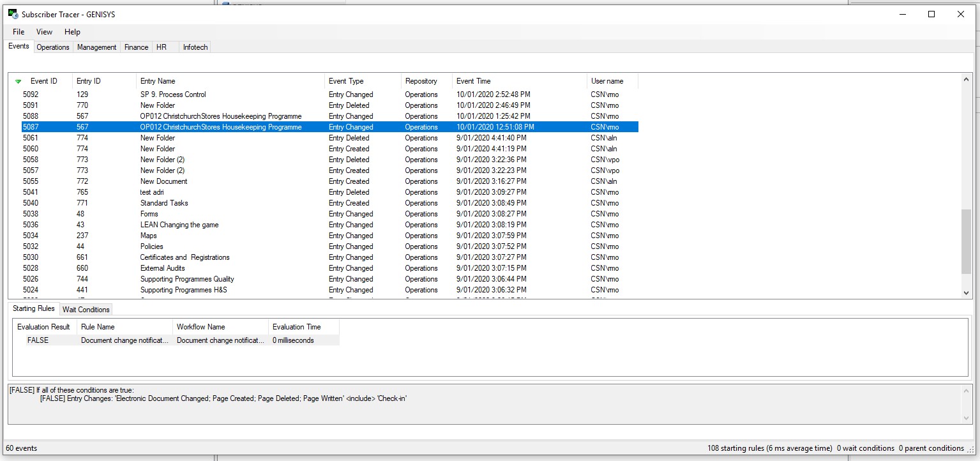
Task: Sort list by Entry Name column header
Action: (158, 81)
